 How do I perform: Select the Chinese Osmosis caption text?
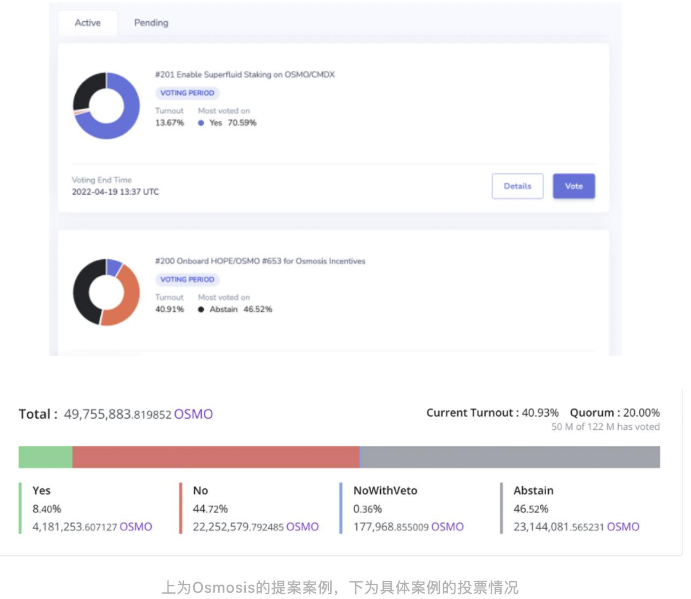340,587
